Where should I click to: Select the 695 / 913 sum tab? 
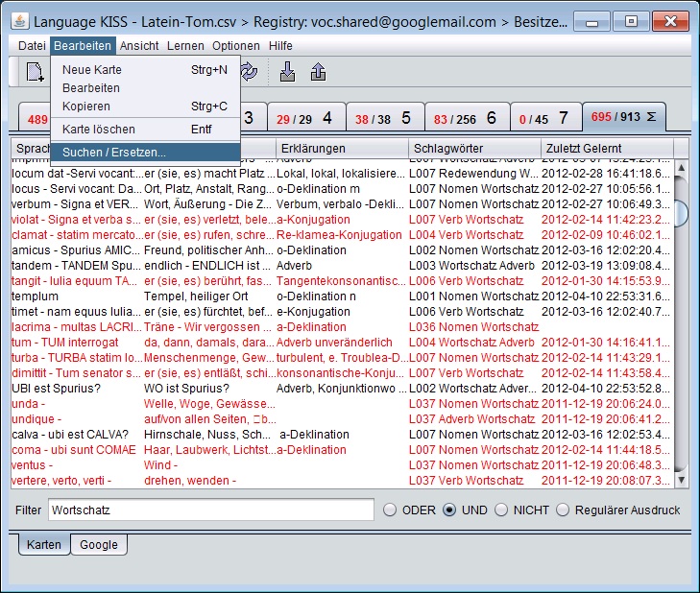point(624,117)
